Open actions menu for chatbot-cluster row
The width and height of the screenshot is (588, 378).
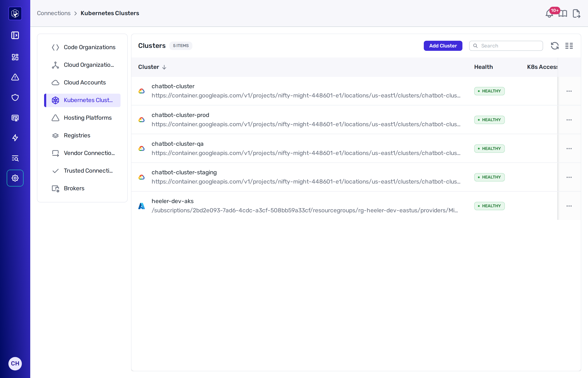(569, 91)
